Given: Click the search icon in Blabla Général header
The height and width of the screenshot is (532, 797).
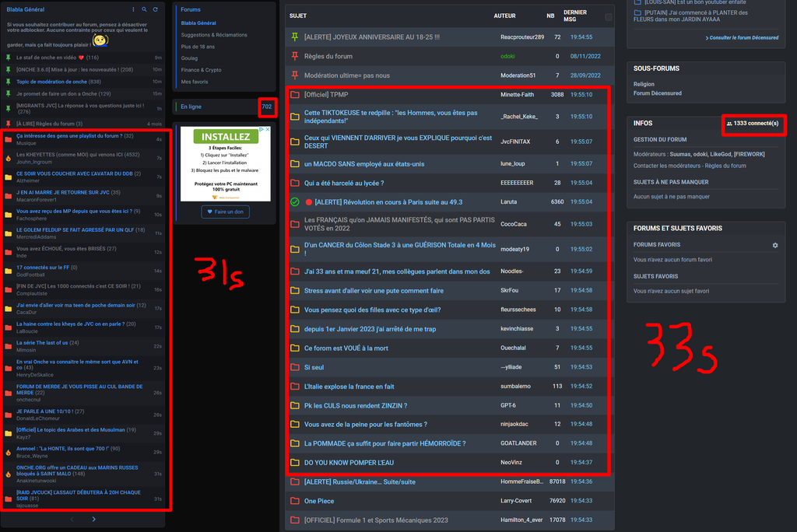Looking at the screenshot, I should (x=144, y=9).
